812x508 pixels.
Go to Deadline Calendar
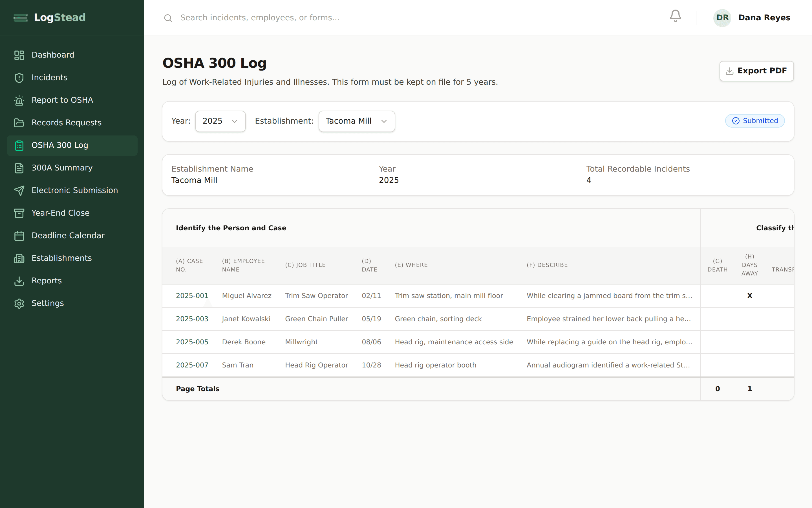point(72,236)
